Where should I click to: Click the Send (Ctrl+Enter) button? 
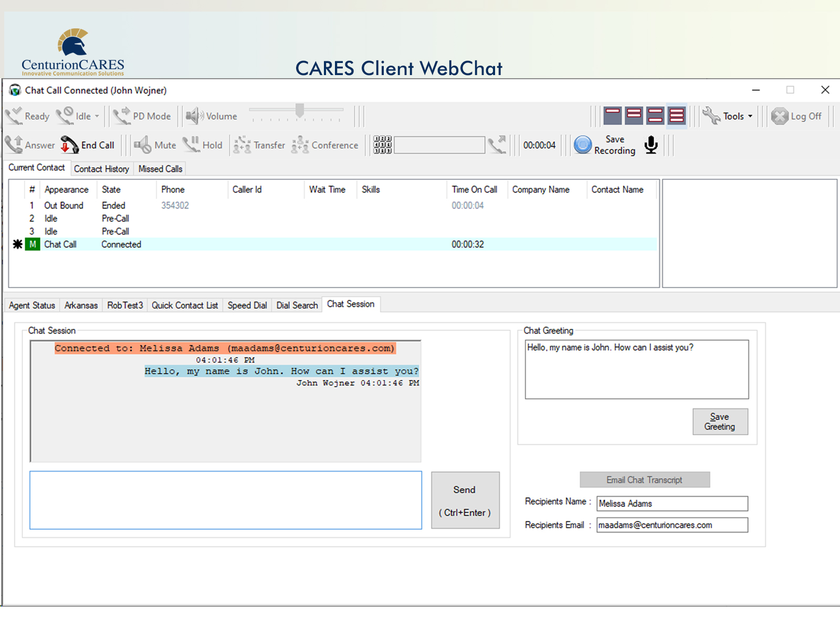click(x=465, y=500)
